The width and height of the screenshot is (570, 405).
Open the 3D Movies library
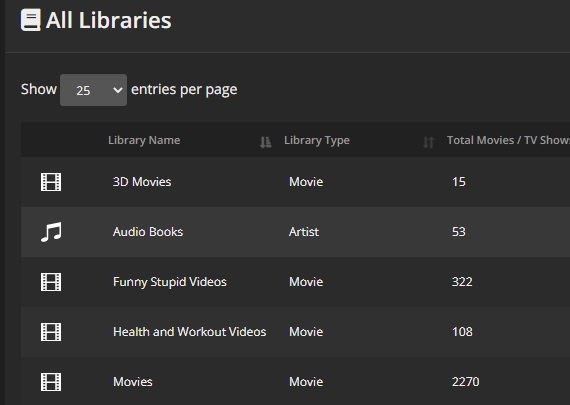coord(142,182)
